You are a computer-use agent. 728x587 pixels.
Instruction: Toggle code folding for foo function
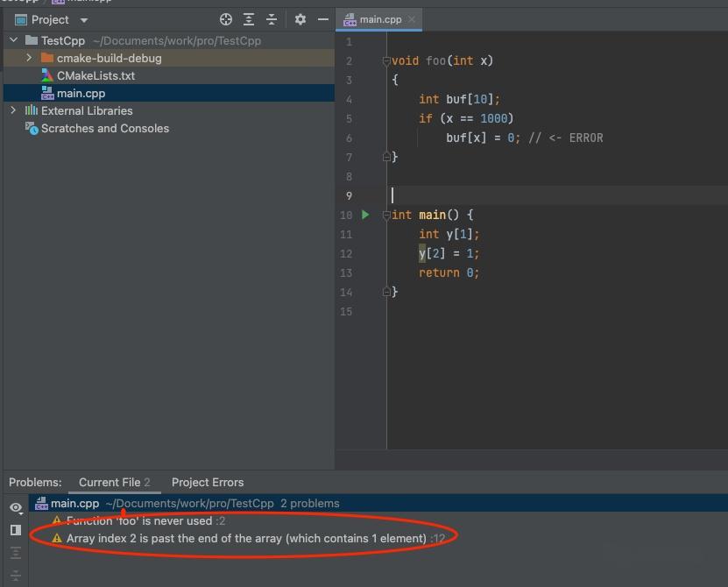click(385, 61)
